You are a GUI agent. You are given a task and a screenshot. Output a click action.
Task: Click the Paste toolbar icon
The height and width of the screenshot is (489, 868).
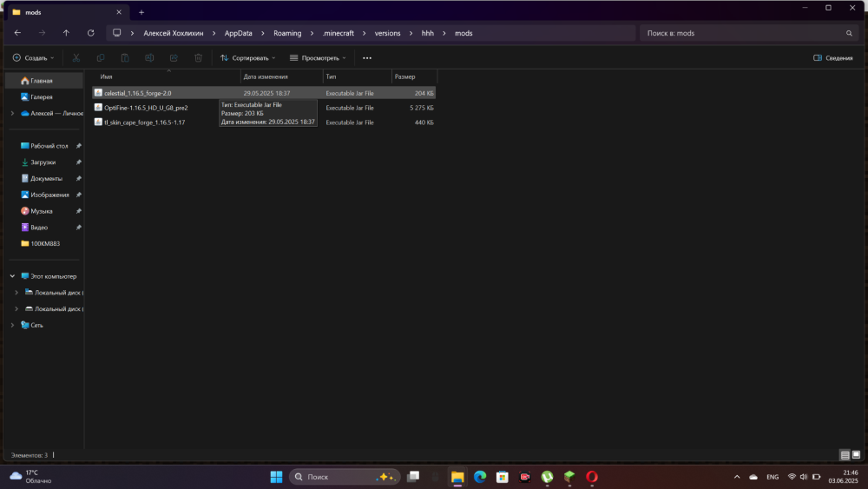pyautogui.click(x=125, y=57)
